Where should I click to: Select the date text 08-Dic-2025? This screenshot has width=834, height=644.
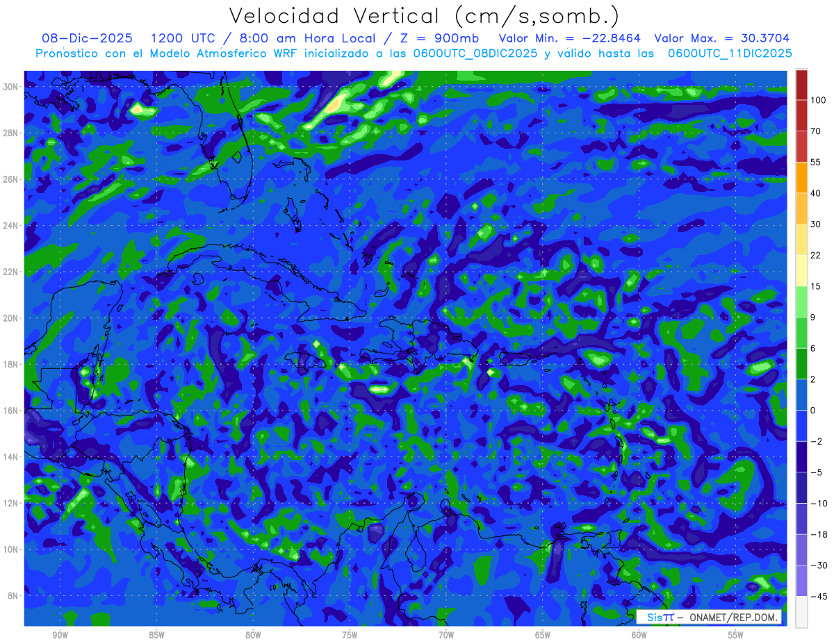pyautogui.click(x=87, y=38)
